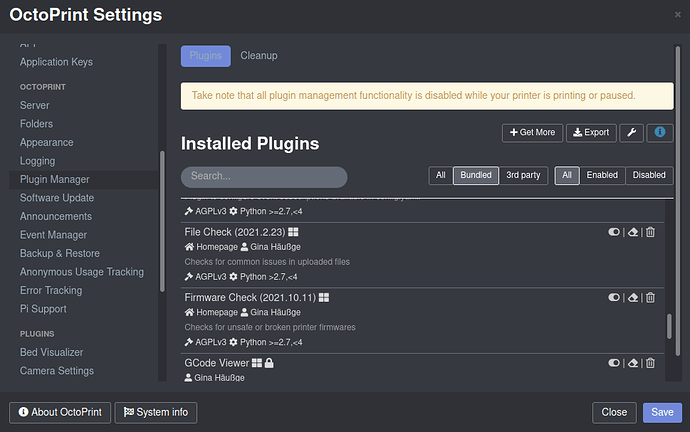
Task: Show only Enabled plugins
Action: click(x=602, y=175)
